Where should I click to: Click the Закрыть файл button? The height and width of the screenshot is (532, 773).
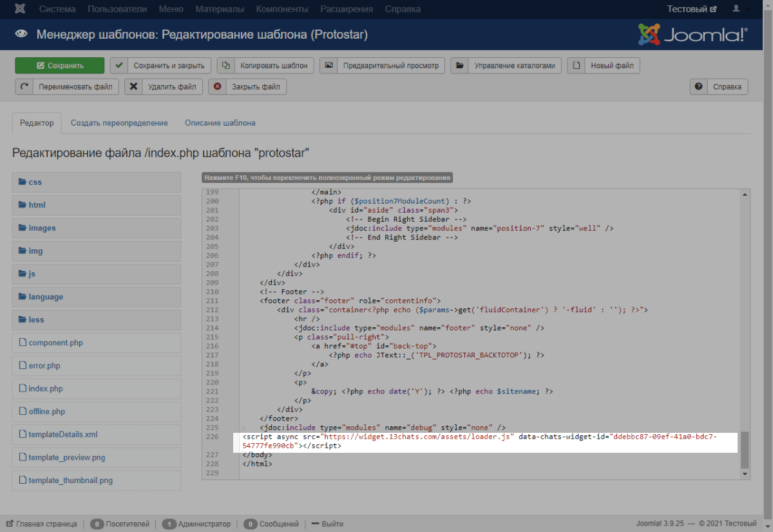(x=247, y=87)
